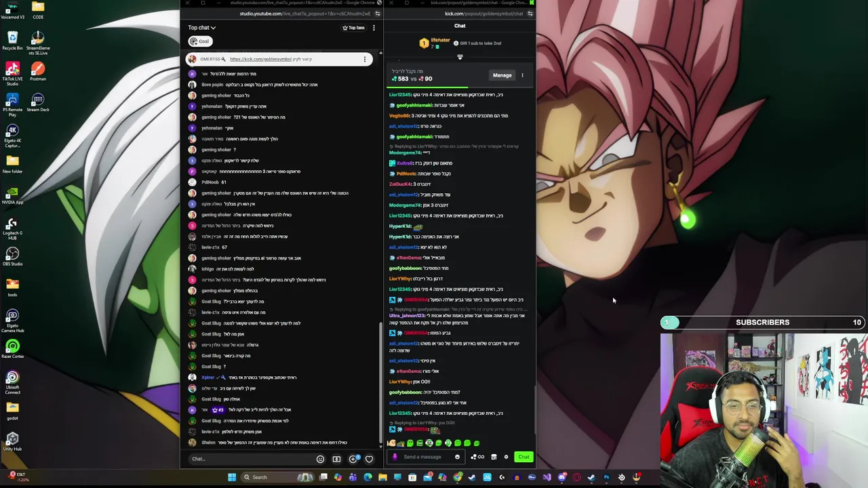Click username Vegito86 in Kick chat
Viewport: 868px width, 488px height.
pos(400,116)
